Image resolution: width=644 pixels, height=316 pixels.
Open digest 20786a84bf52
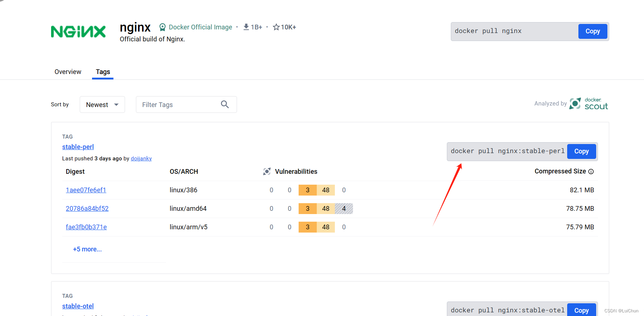pos(87,209)
